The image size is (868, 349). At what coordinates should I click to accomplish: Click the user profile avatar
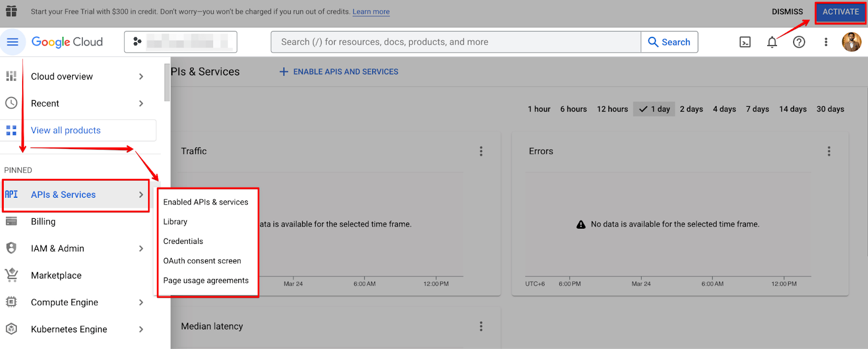[852, 42]
